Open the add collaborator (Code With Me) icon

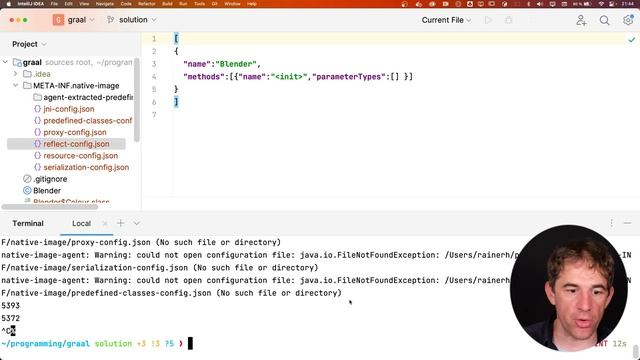pyautogui.click(x=581, y=20)
